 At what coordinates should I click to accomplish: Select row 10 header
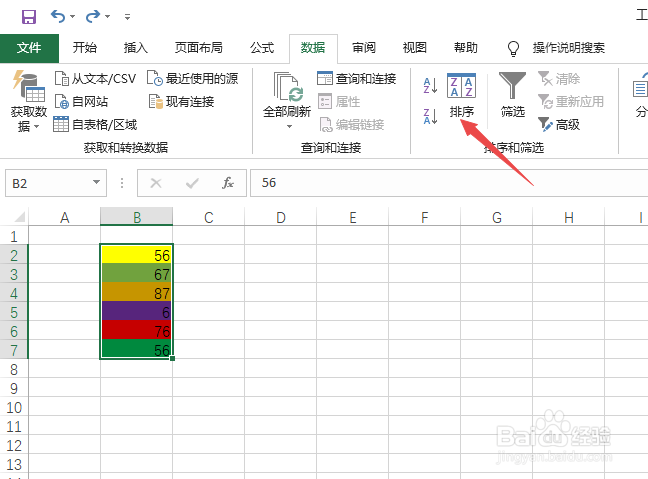coord(14,408)
